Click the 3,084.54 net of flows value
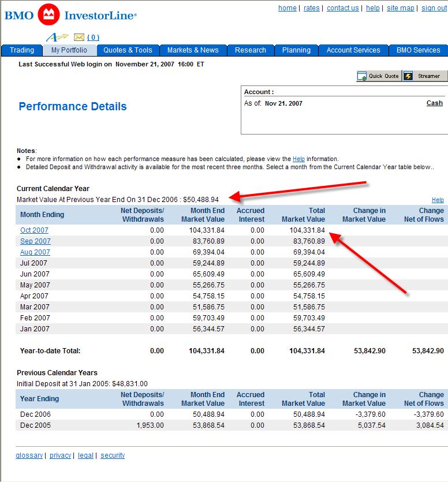Viewport: 448px width, 482px height. (430, 425)
